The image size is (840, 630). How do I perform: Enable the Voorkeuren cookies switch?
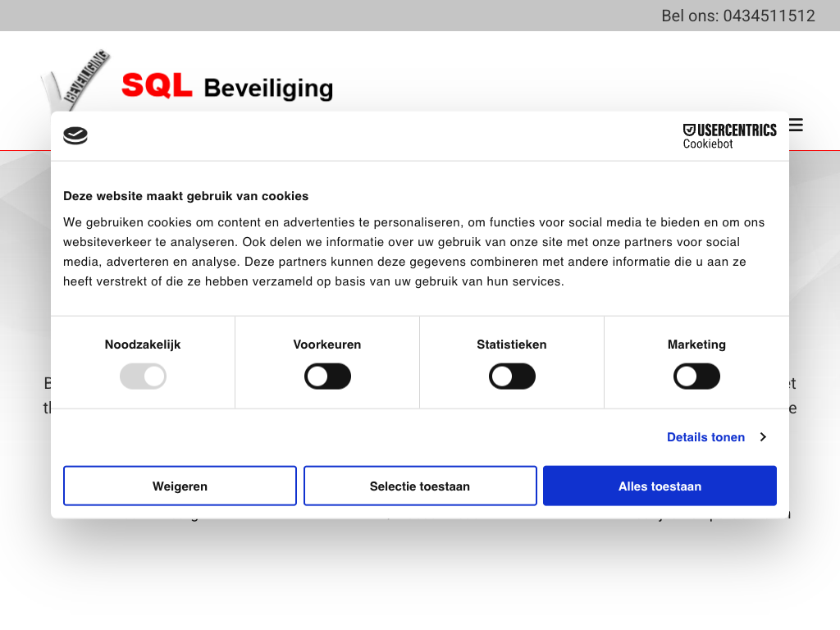point(327,377)
